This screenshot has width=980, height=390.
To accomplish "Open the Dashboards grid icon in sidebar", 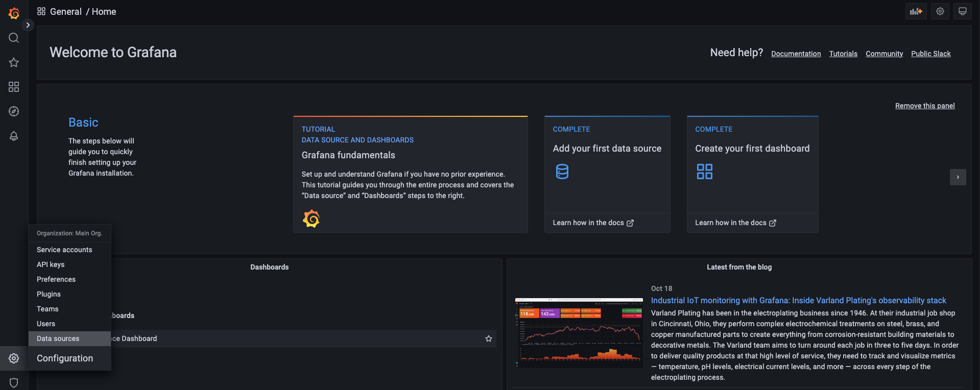I will click(14, 87).
